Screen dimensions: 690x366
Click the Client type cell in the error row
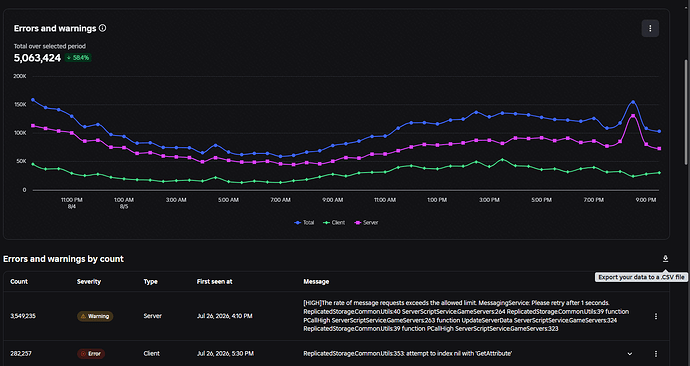point(151,354)
